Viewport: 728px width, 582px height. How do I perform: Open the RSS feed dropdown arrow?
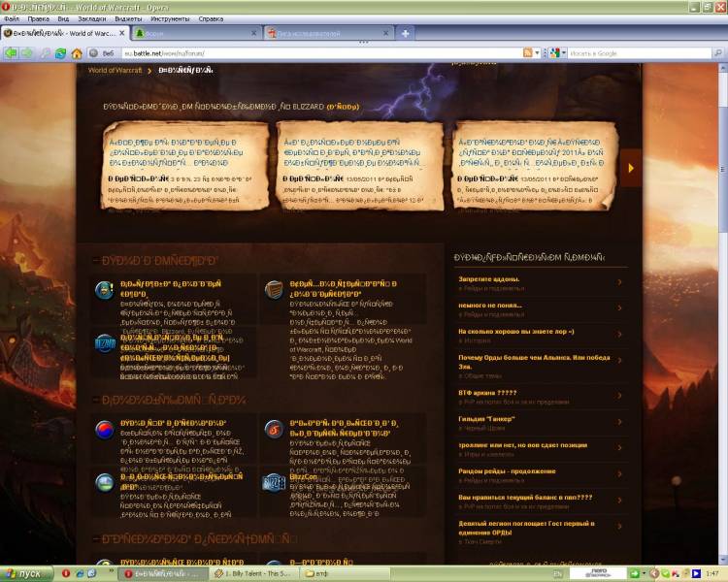[x=537, y=53]
